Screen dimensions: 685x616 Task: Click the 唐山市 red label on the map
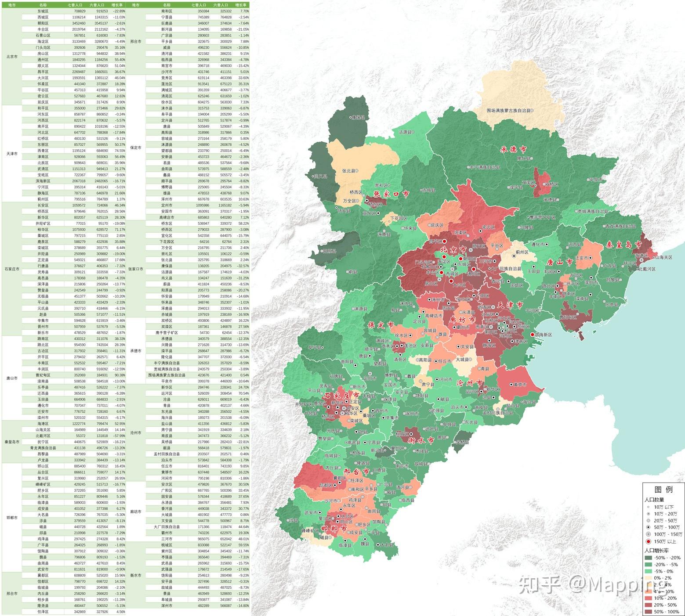[x=560, y=262]
